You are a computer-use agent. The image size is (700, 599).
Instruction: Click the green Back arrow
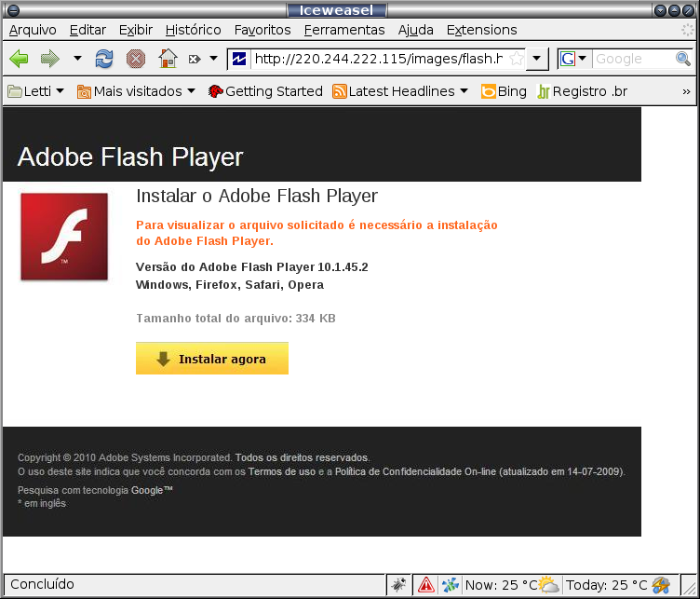[19, 59]
